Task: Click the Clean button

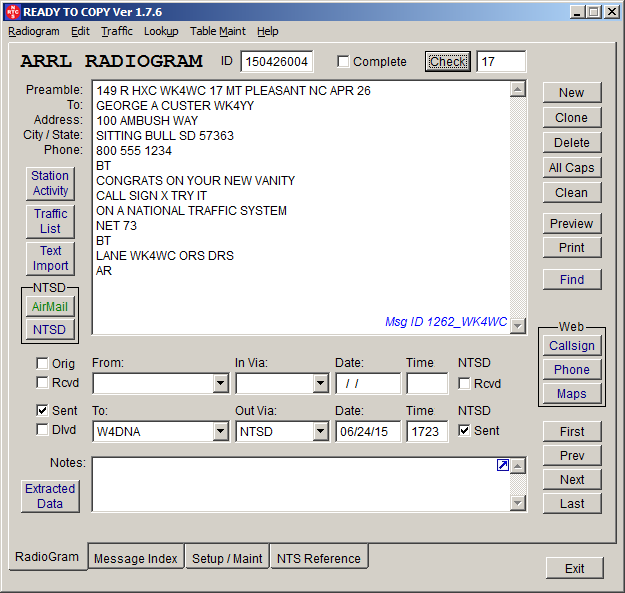Action: (572, 192)
